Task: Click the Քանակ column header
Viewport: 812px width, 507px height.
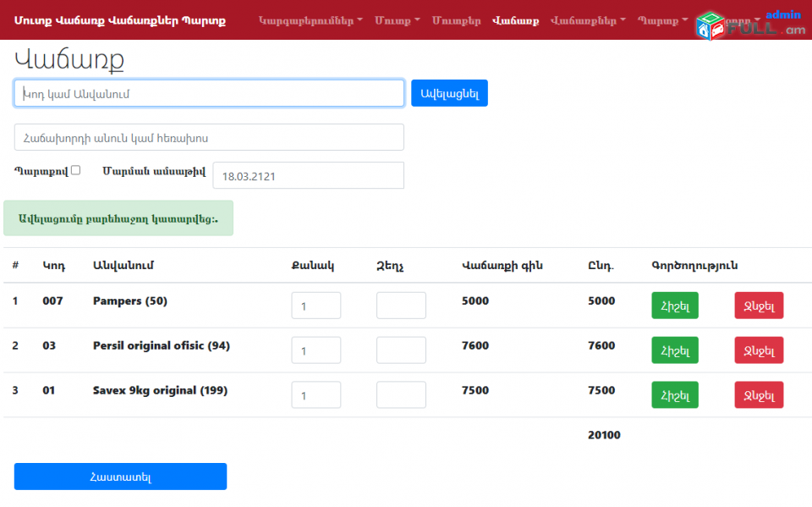Action: pos(313,266)
